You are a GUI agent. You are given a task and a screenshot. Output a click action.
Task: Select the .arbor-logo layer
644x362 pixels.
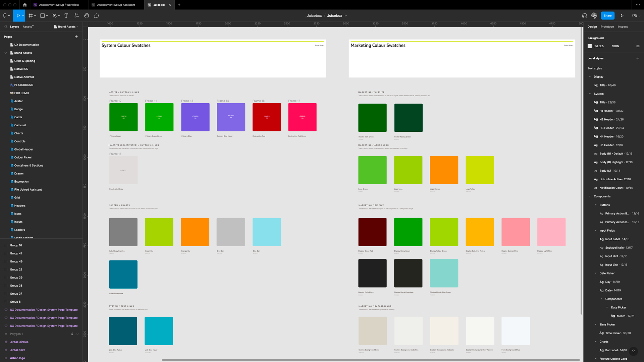[x=17, y=358]
